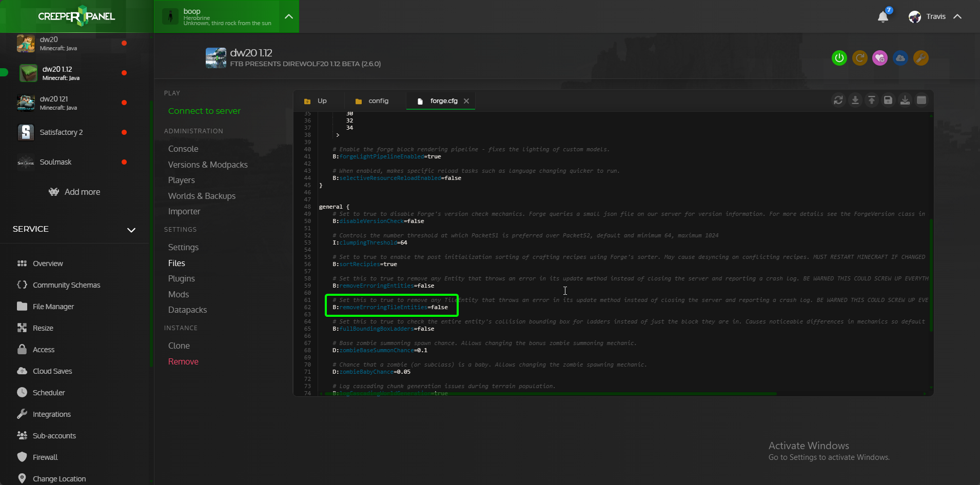Click the vertical scrollbar of the code editor
This screenshot has width=980, height=485.
point(931,275)
